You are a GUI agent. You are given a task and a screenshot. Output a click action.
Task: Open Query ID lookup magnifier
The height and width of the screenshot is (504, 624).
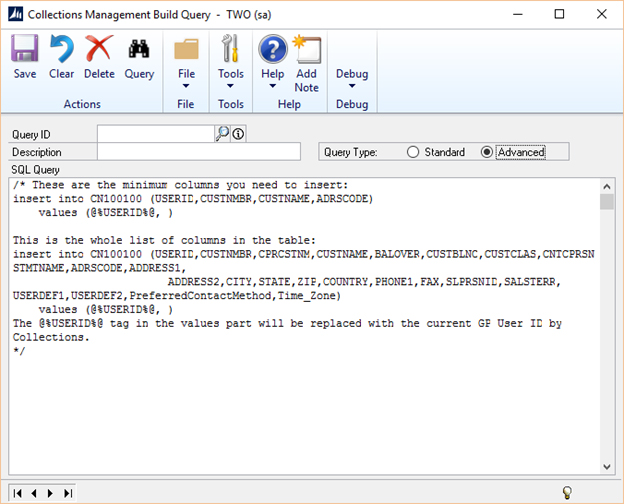[222, 134]
